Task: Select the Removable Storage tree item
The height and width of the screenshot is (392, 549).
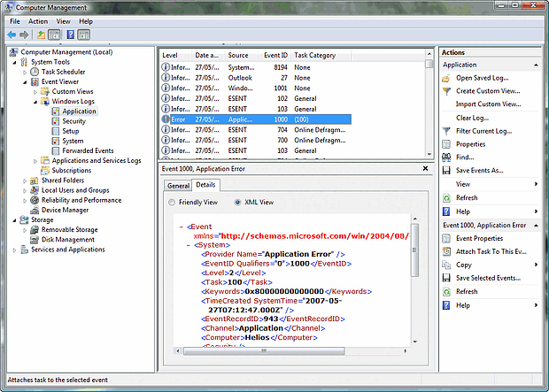Action: click(69, 229)
